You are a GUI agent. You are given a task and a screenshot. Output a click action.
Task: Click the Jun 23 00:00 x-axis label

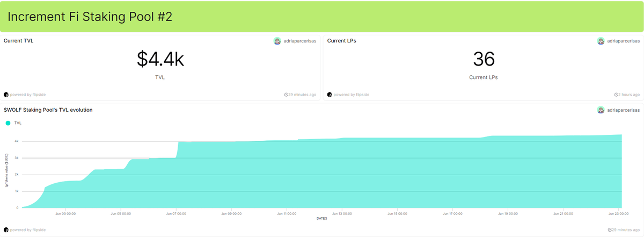pyautogui.click(x=618, y=213)
